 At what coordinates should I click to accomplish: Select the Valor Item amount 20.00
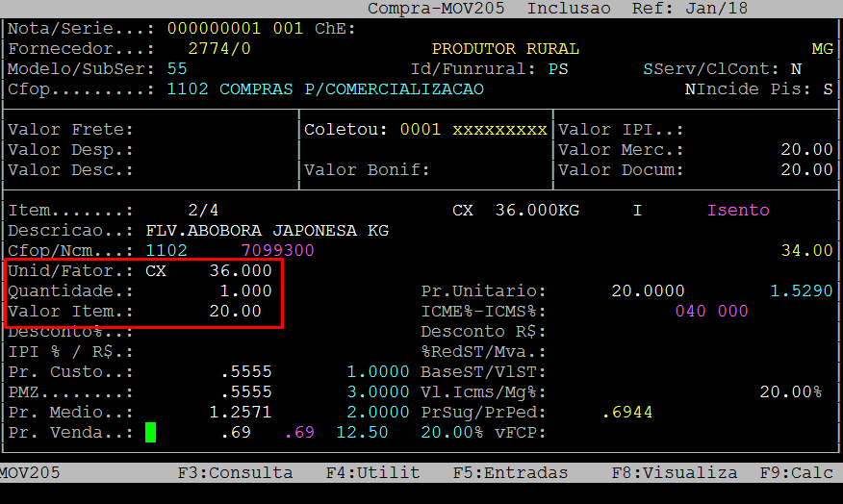point(235,312)
